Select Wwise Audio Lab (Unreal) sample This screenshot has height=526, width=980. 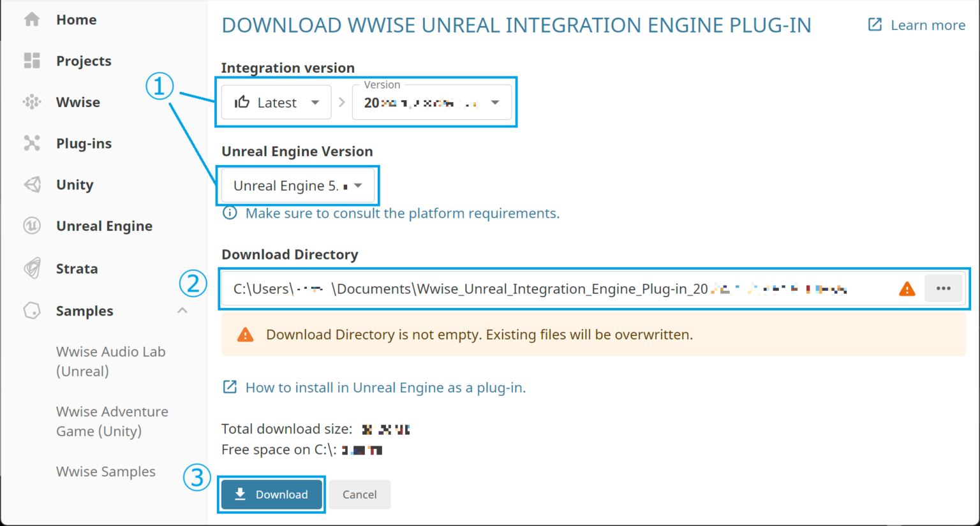tap(110, 361)
